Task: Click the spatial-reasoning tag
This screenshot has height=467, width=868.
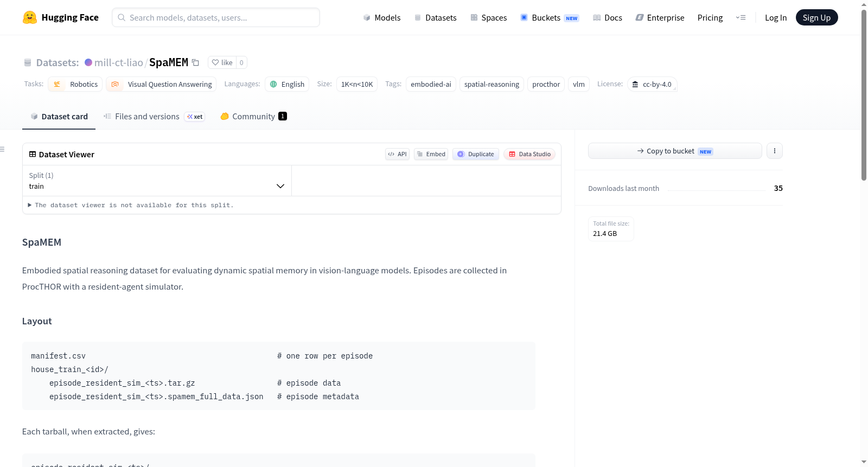Action: pyautogui.click(x=492, y=84)
